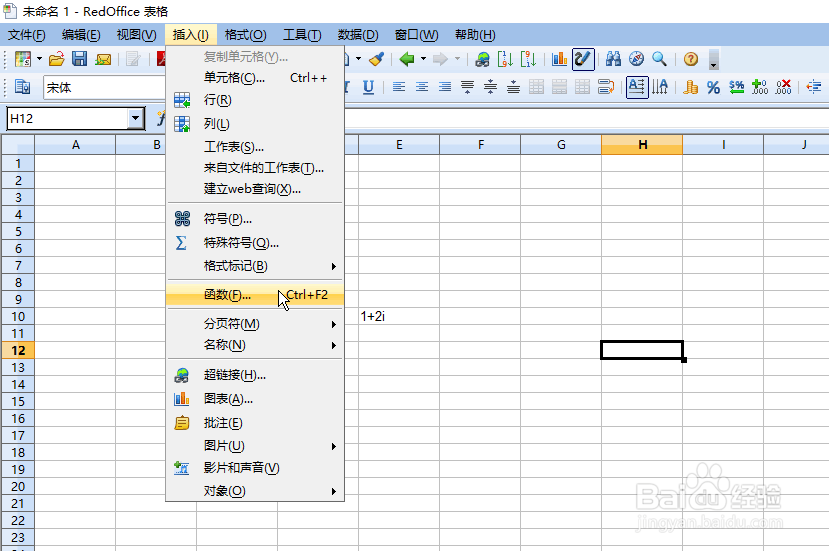Select 函数(F)... from the insert menu
829x551 pixels.
coord(255,295)
